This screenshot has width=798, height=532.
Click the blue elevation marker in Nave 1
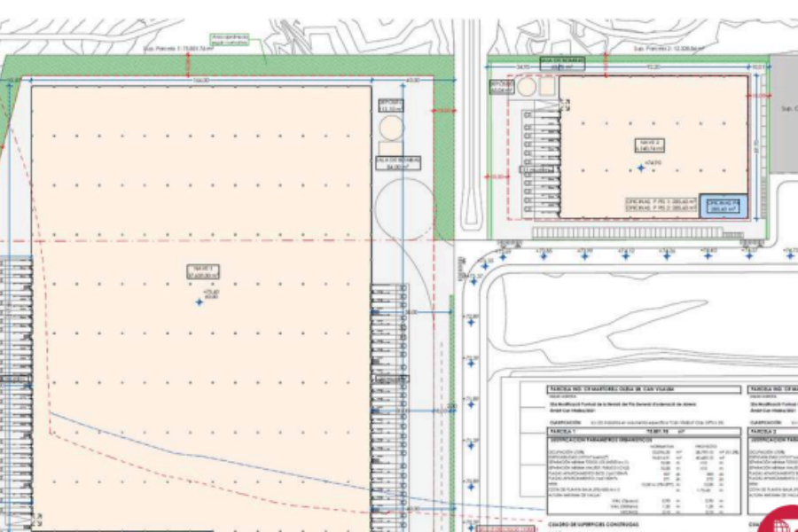tap(199, 302)
